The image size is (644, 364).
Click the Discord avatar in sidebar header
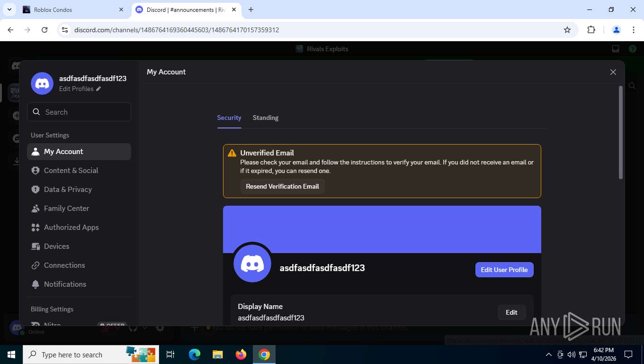pos(42,83)
